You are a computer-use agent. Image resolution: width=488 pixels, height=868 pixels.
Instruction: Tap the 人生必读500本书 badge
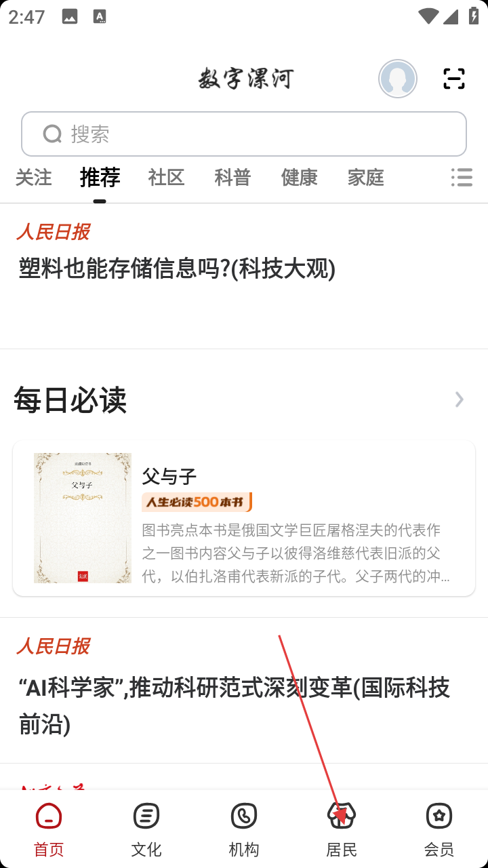[x=197, y=502]
